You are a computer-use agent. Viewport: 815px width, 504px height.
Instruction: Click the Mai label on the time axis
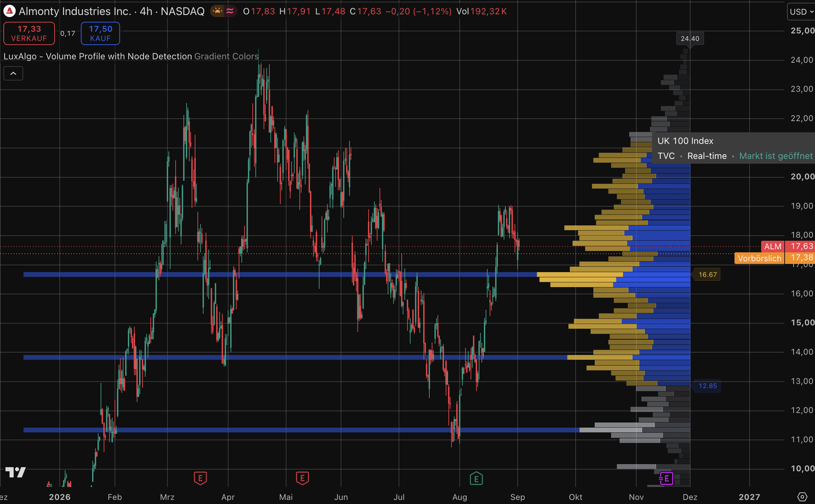click(286, 497)
